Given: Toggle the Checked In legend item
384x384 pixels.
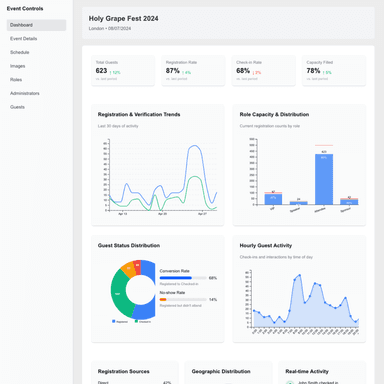Looking at the screenshot, I should tap(143, 322).
